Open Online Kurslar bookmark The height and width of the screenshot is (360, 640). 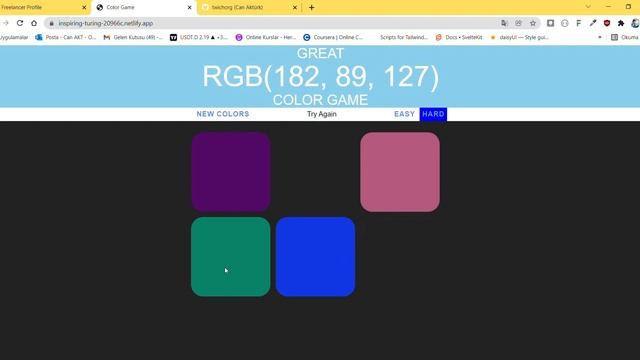pos(266,37)
